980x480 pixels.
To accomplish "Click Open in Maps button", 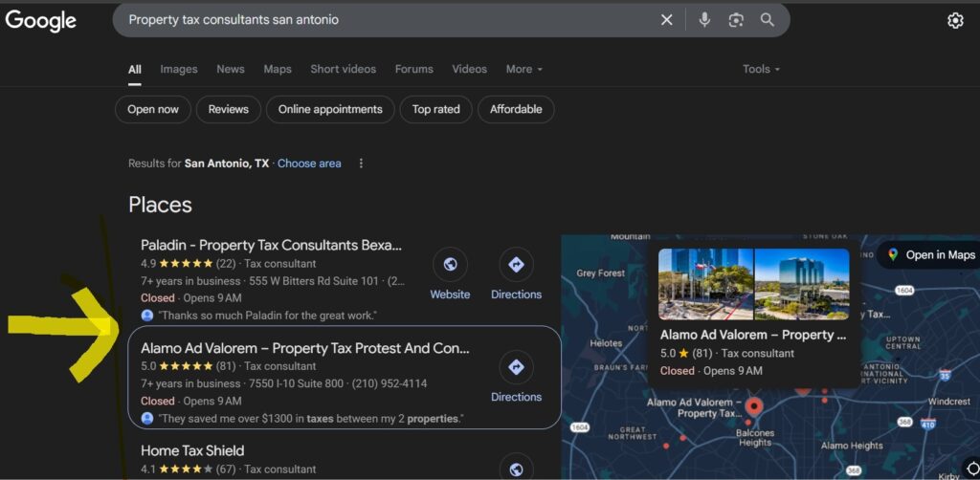I will point(929,254).
